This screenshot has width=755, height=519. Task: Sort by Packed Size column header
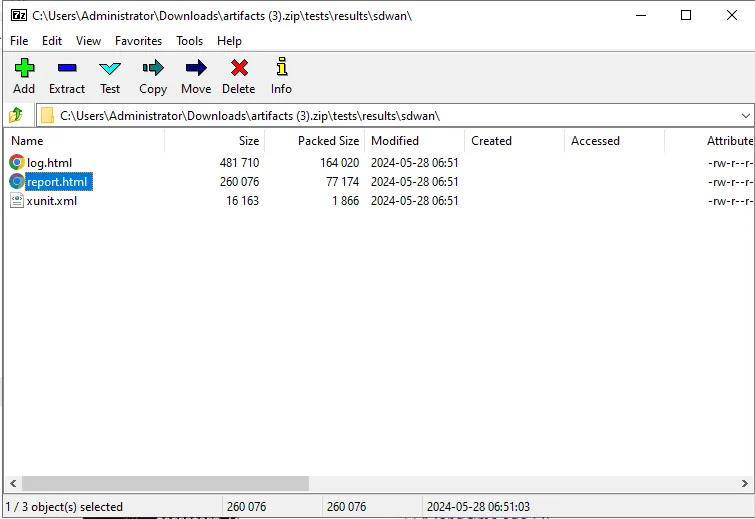328,141
